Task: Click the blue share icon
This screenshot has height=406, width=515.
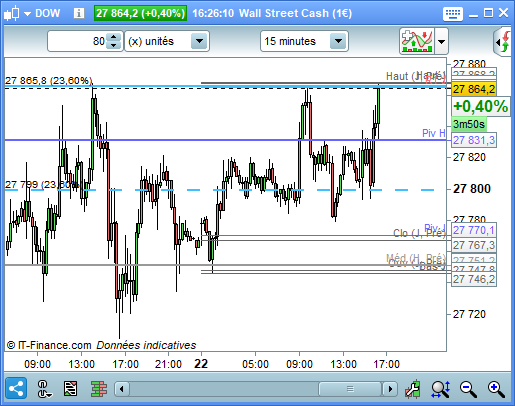Action: point(16,388)
